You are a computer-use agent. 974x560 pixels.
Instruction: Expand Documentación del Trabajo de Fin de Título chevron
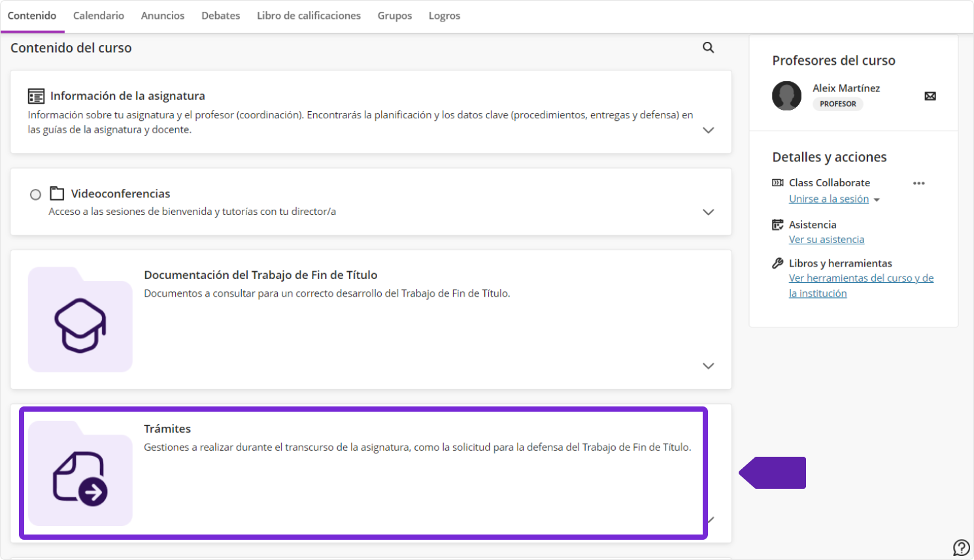click(708, 366)
